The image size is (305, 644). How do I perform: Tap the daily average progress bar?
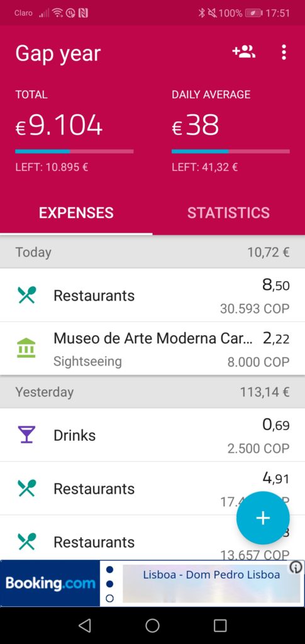[231, 151]
